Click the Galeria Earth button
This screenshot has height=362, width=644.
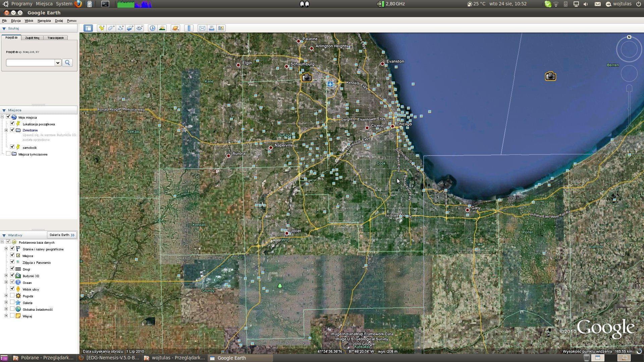[62, 235]
